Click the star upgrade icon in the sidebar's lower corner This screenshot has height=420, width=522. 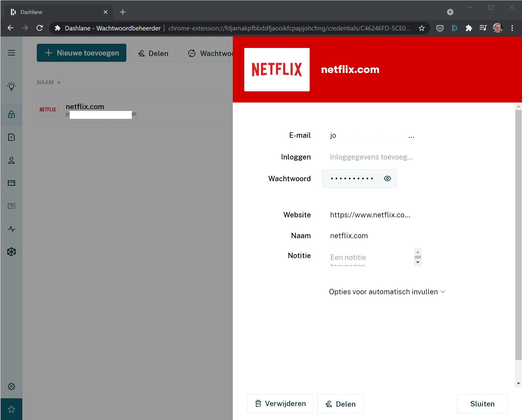(11, 409)
